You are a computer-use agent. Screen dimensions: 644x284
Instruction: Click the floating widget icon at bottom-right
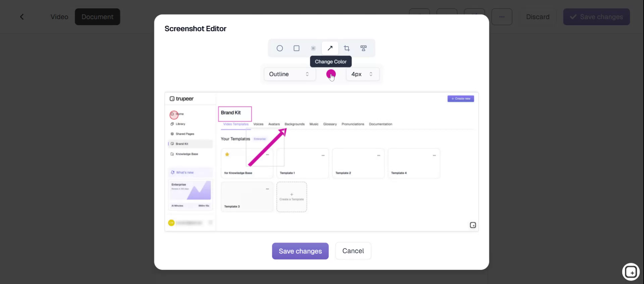[631, 272]
